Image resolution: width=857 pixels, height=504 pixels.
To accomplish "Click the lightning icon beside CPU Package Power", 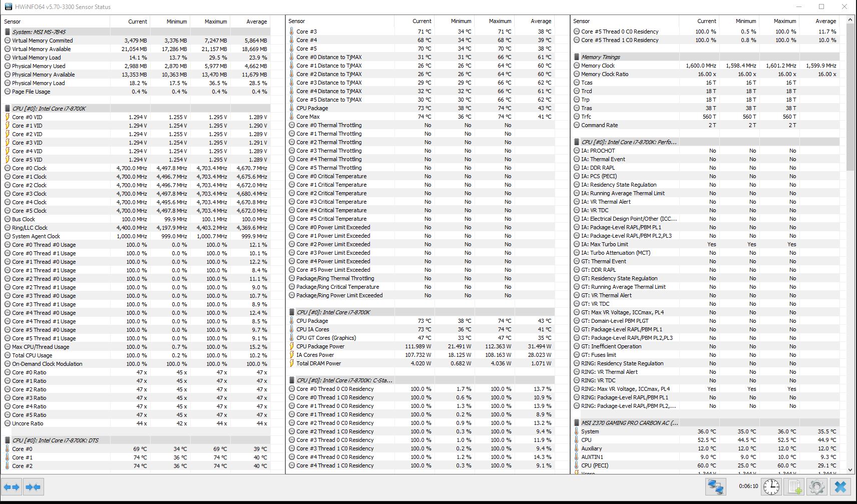I will [292, 346].
